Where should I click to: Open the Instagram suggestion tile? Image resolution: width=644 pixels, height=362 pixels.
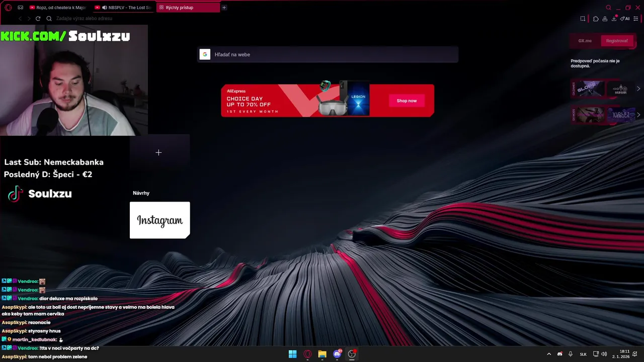click(159, 220)
